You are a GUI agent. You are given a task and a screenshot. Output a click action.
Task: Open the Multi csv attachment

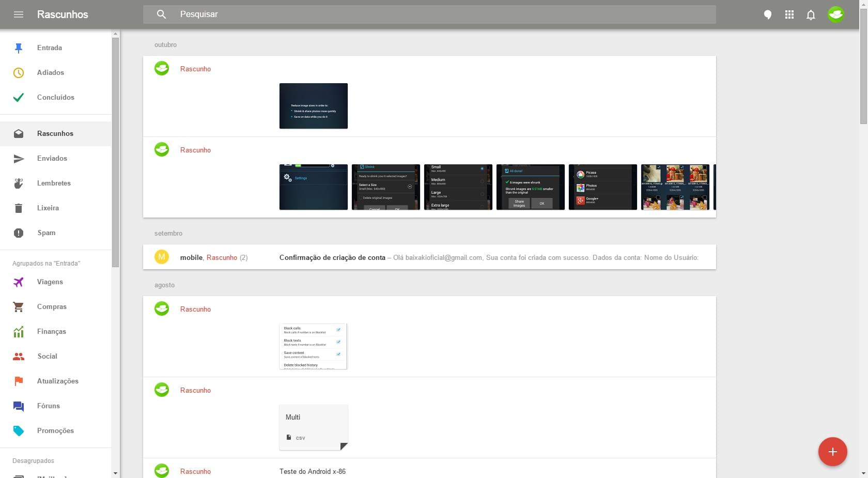pyautogui.click(x=314, y=427)
